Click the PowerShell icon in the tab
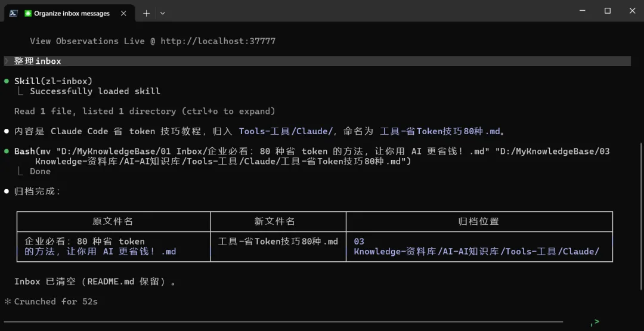644x331 pixels. click(x=14, y=13)
